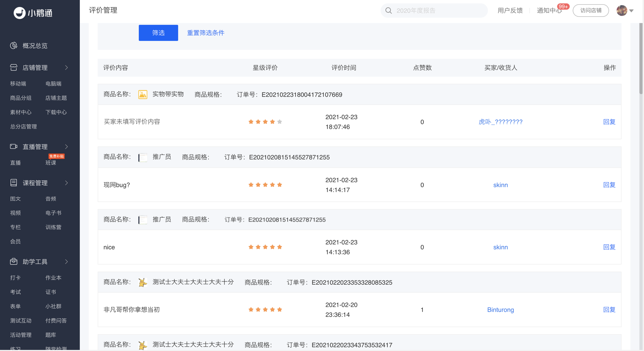Click star rating of 现网bug? review
Screen dimensions: 644x351
(x=265, y=185)
